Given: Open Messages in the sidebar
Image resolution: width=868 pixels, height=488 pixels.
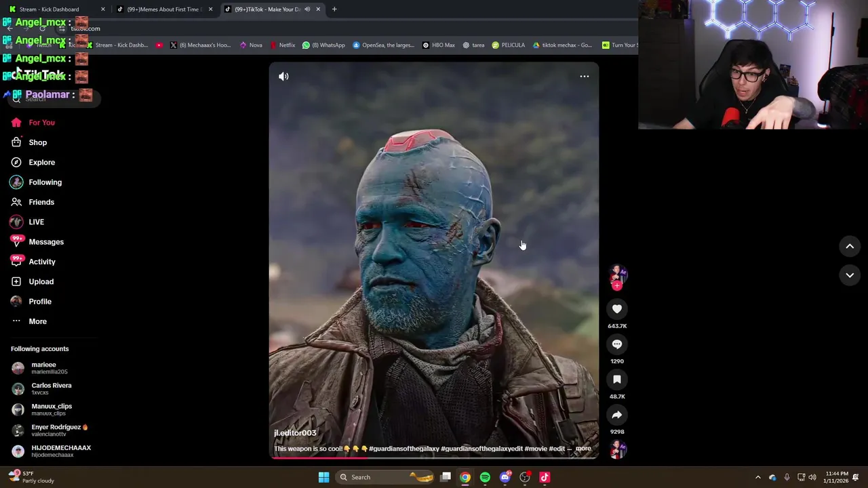Looking at the screenshot, I should tap(37, 242).
